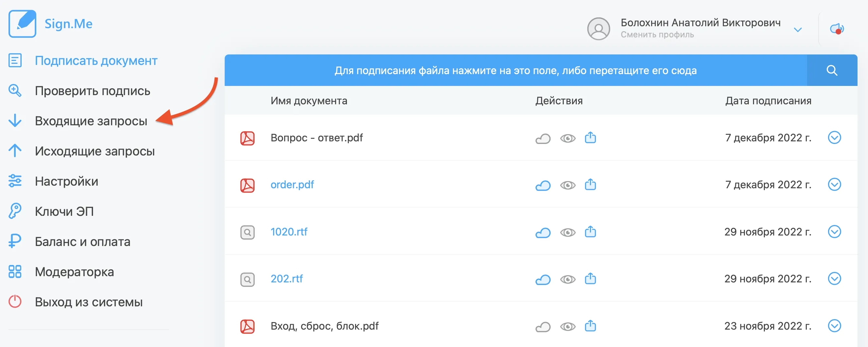Go to Баланс и оплата

pos(83,242)
